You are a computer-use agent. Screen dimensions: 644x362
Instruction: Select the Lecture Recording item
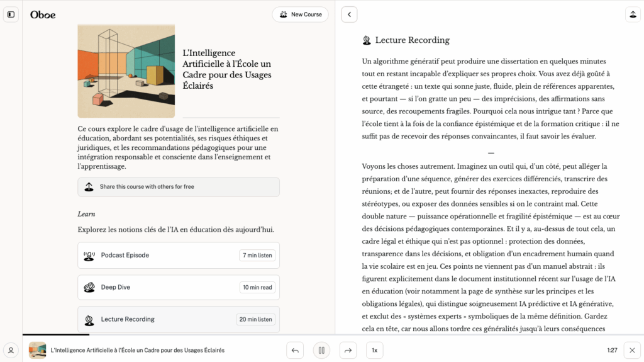pos(179,319)
